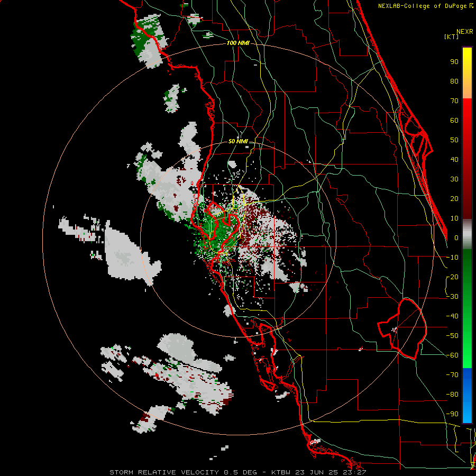Click the -20 scale value

[453, 277]
